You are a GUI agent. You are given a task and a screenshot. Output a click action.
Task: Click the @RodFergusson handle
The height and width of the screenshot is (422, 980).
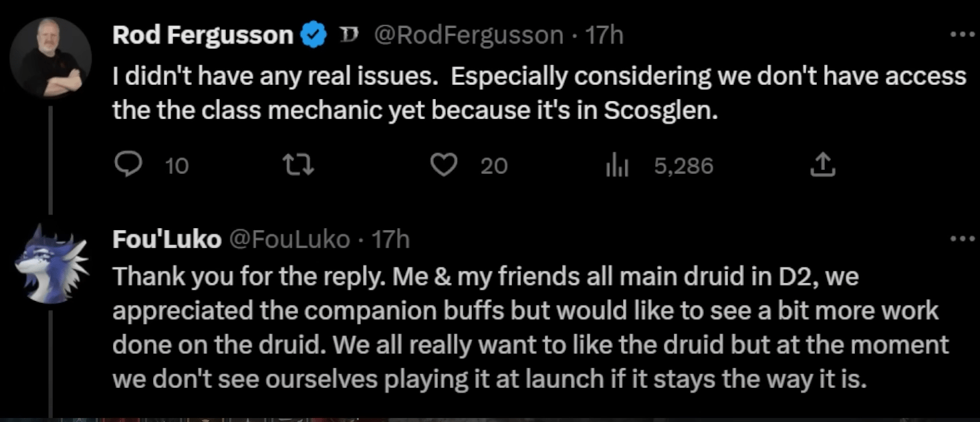467,35
